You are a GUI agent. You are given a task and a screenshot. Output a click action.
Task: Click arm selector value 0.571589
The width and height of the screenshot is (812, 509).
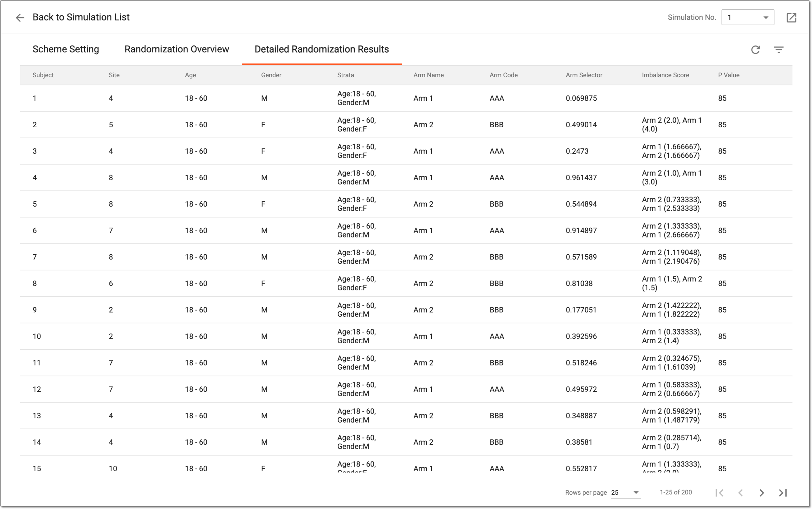[x=581, y=257]
